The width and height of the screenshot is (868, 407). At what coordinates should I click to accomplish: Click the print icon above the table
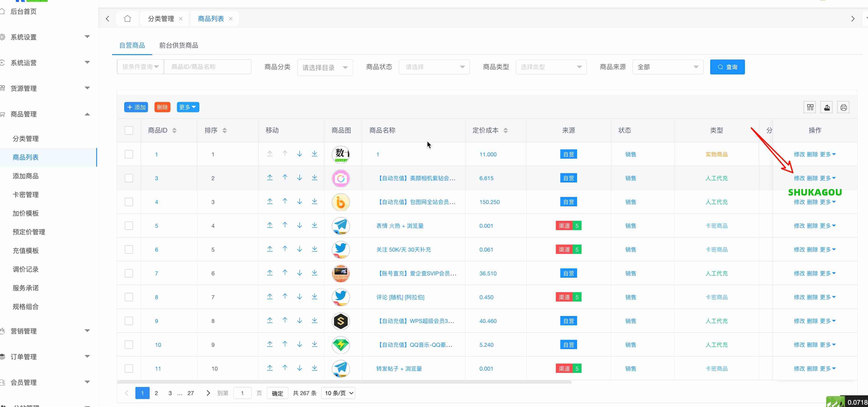844,107
